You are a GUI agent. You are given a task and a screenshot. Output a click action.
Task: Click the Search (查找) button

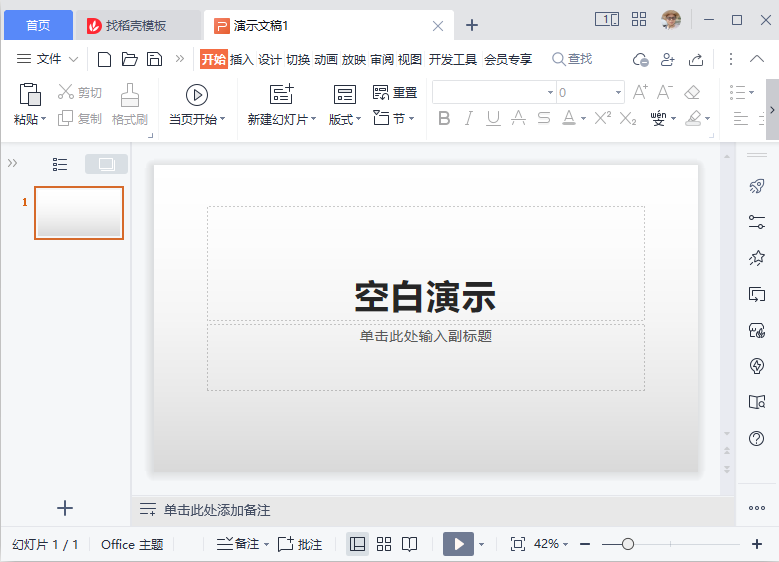(x=572, y=59)
